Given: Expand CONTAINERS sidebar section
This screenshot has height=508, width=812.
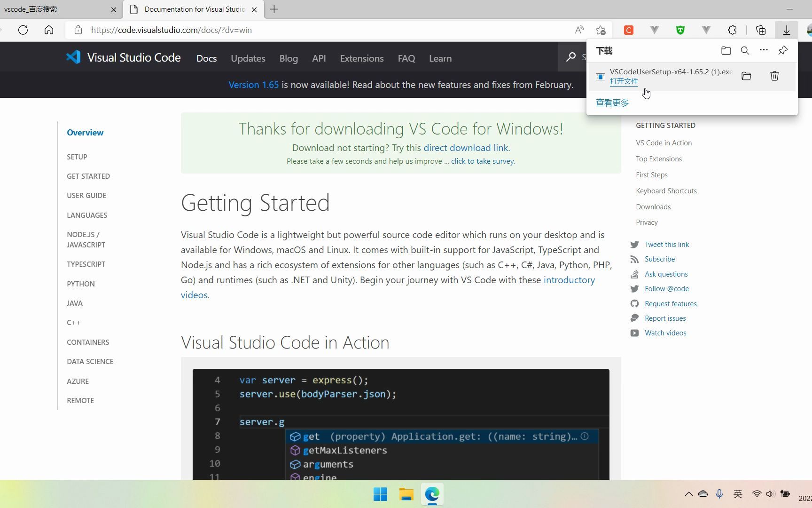Looking at the screenshot, I should [x=88, y=342].
